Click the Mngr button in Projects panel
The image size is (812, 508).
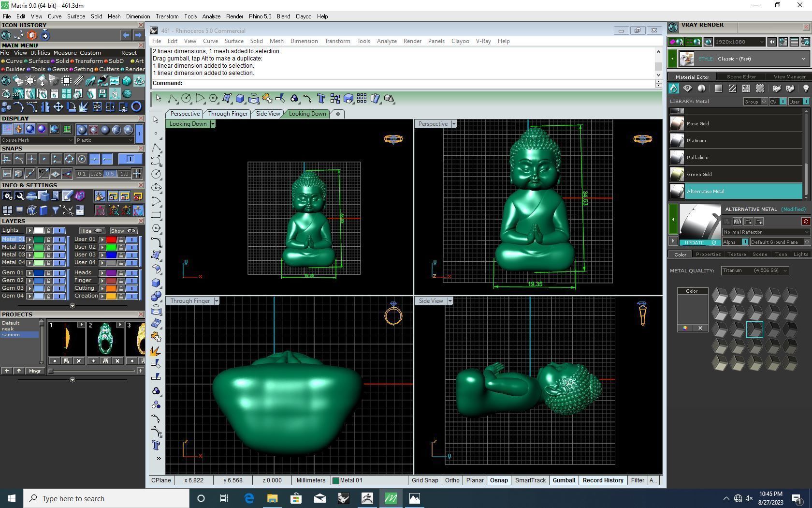pos(35,371)
